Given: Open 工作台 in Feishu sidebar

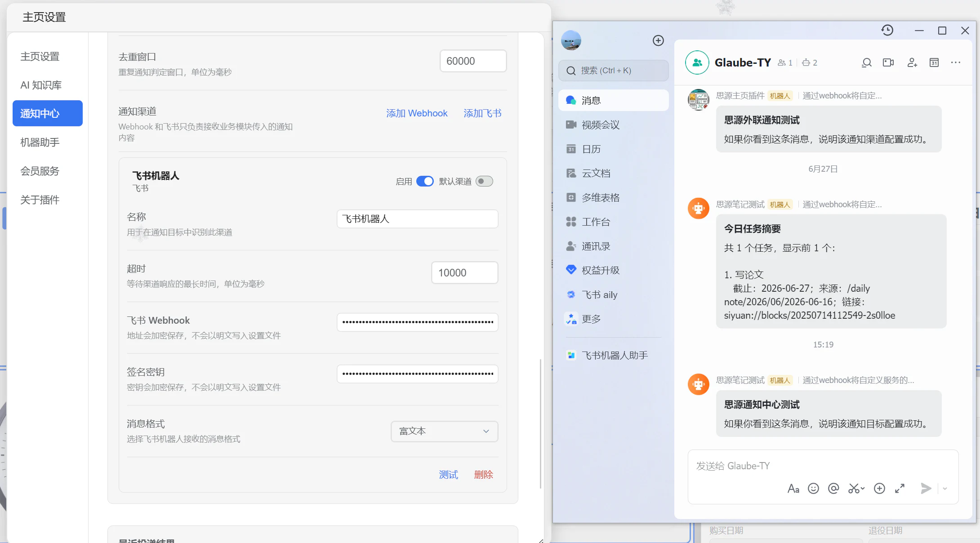Looking at the screenshot, I should tap(613, 222).
